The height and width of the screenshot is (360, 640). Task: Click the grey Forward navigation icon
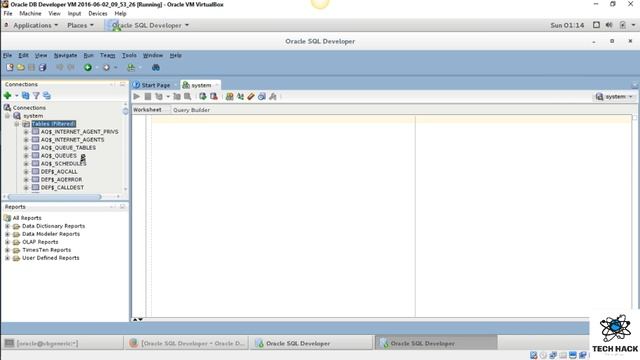106,67
